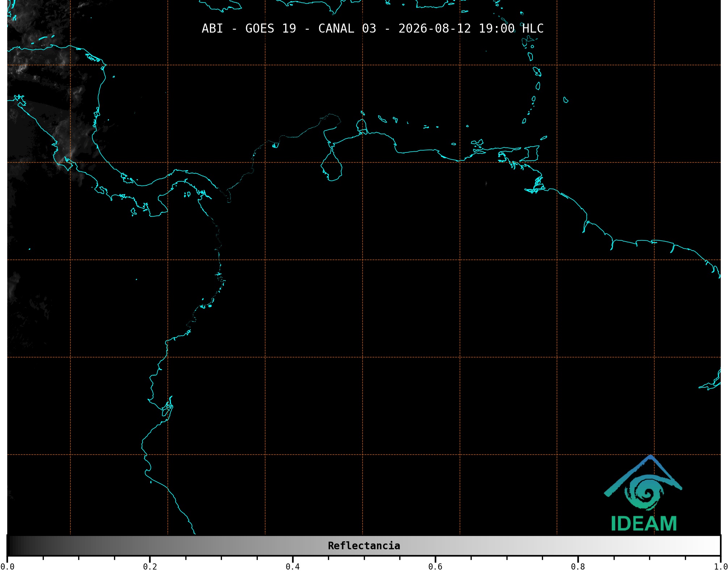Click the 0.8 tick label on colorbar
Viewport: 728px width, 571px height.
(578, 567)
